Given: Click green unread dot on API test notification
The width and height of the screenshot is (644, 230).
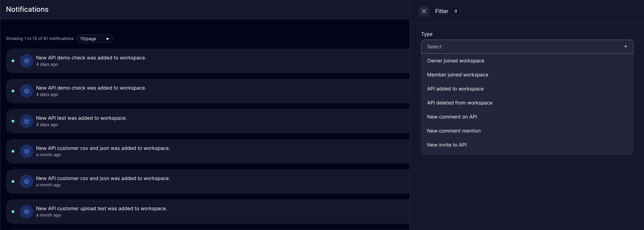Looking at the screenshot, I should click(13, 121).
